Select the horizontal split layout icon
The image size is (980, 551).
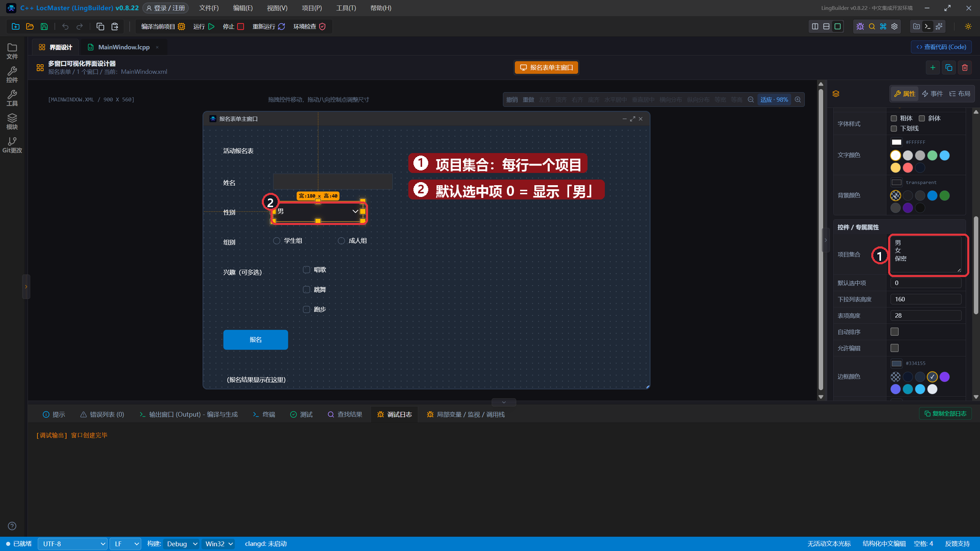(x=826, y=27)
